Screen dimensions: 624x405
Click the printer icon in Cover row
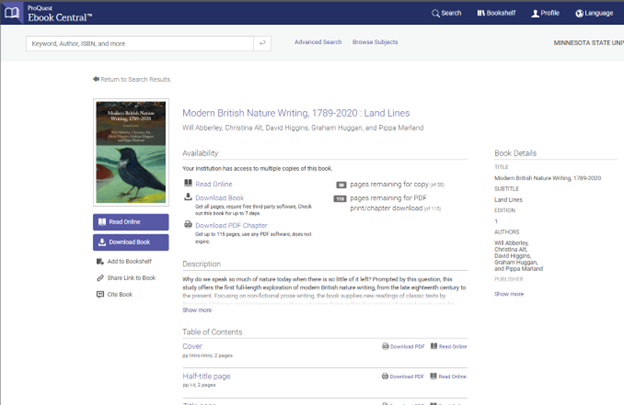click(x=385, y=346)
